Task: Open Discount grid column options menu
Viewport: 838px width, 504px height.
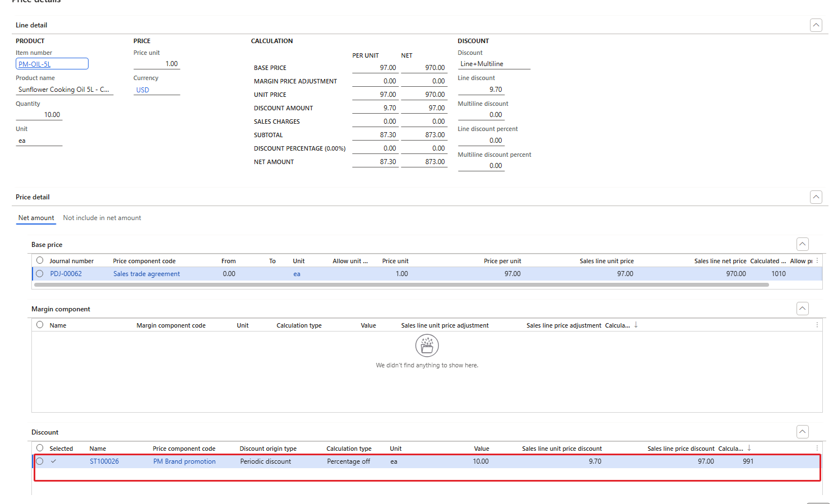Action: point(817,448)
